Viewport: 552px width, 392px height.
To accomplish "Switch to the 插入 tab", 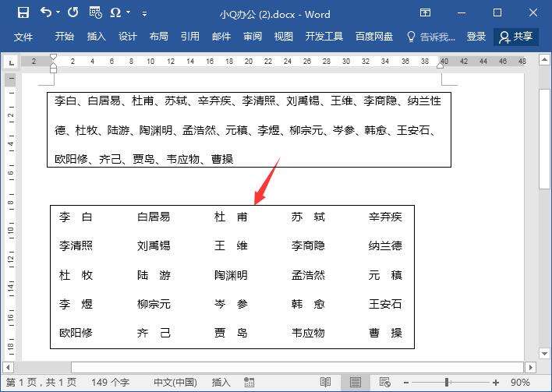I will point(96,37).
